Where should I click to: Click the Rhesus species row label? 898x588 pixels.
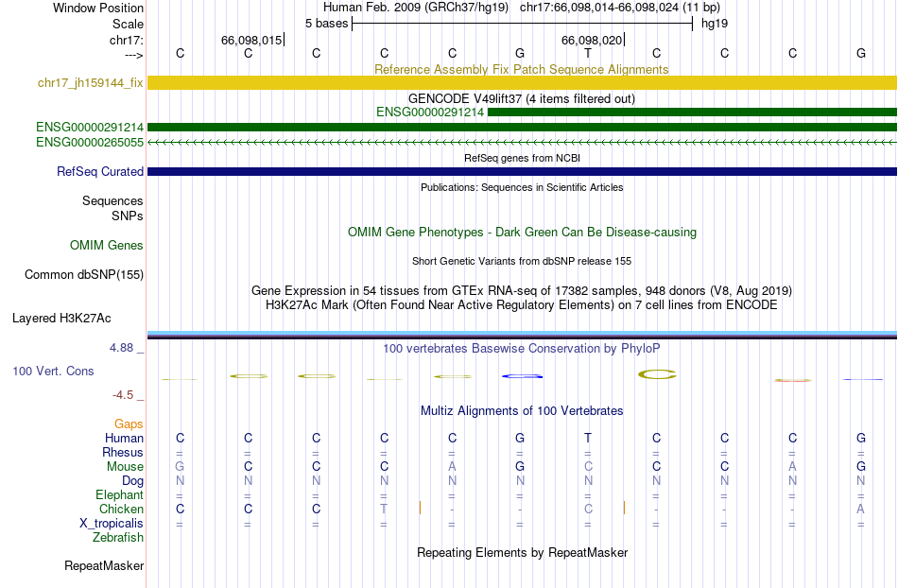click(123, 452)
